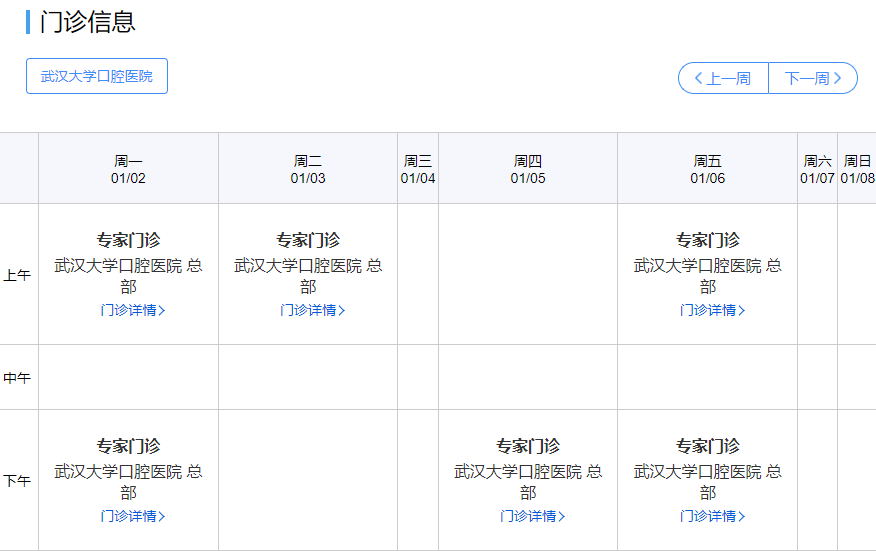Open 门诊详情 for Monday morning
This screenshot has width=876, height=551.
132,310
